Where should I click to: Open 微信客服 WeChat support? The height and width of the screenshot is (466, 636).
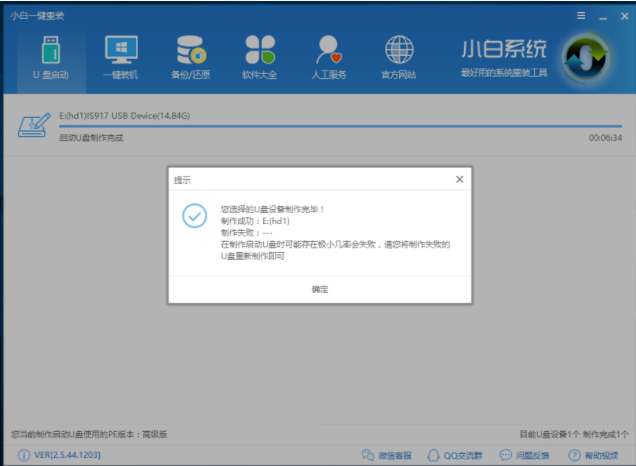(x=385, y=455)
